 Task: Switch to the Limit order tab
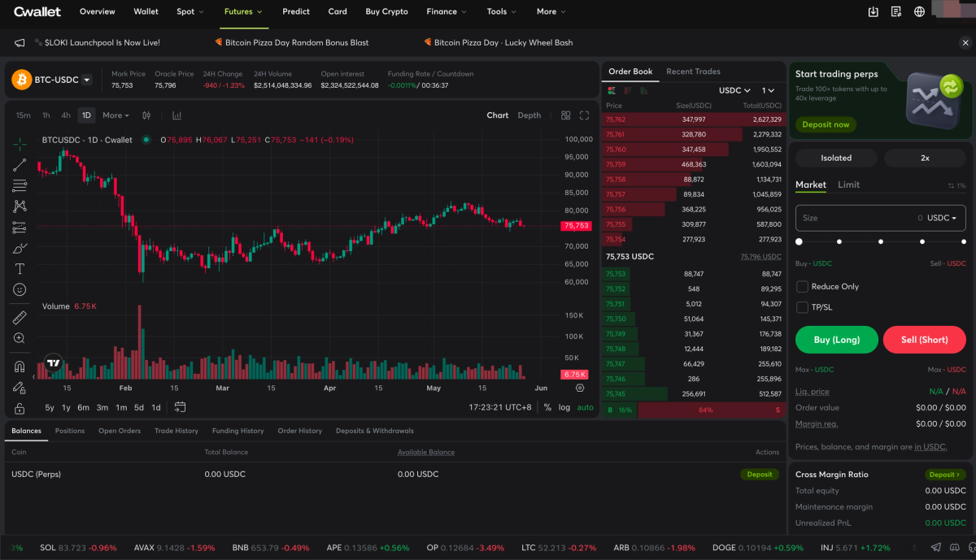tap(848, 184)
